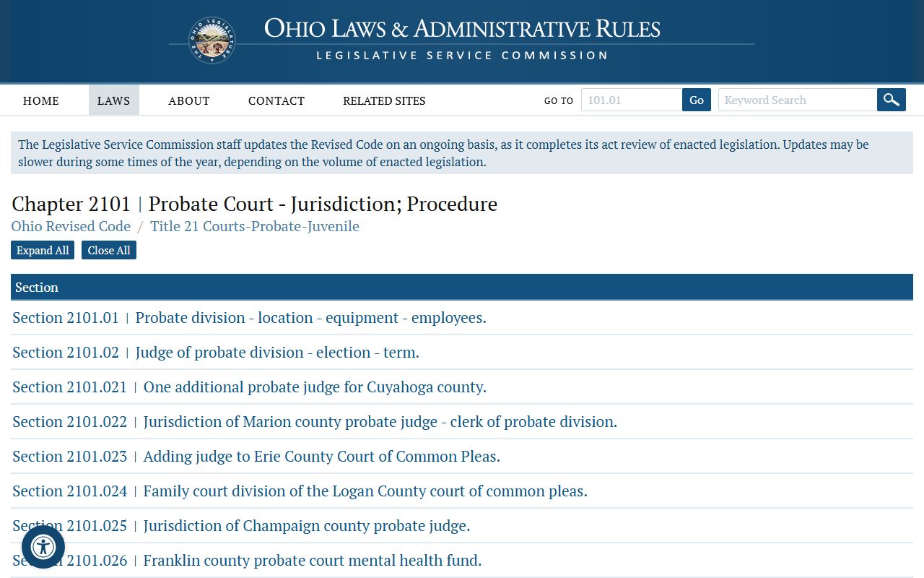Select the LAWS menu item
This screenshot has width=924, height=578.
[x=114, y=100]
